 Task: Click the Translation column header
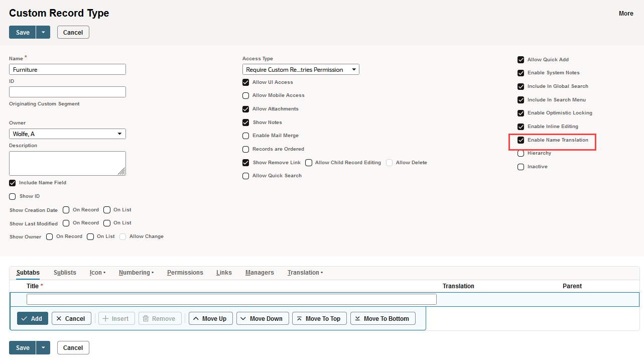pos(458,286)
